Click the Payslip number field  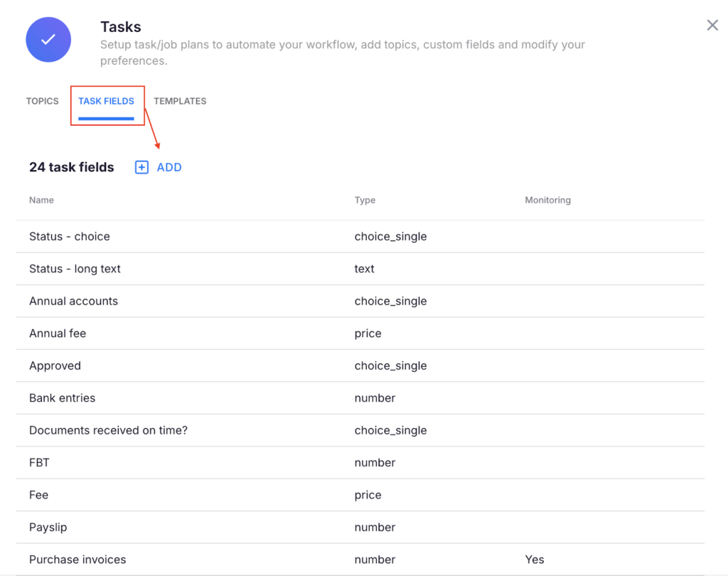48,527
